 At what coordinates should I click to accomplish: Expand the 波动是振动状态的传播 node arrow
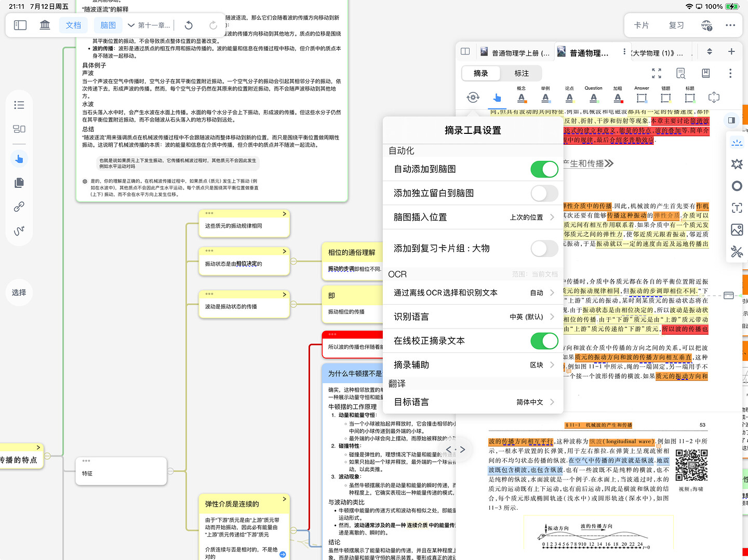pyautogui.click(x=284, y=295)
